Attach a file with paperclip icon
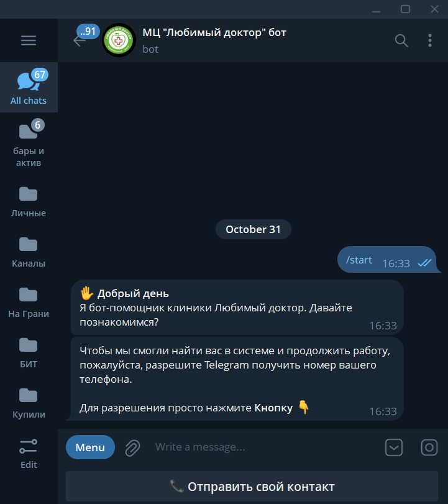This screenshot has height=504, width=448. 132,447
